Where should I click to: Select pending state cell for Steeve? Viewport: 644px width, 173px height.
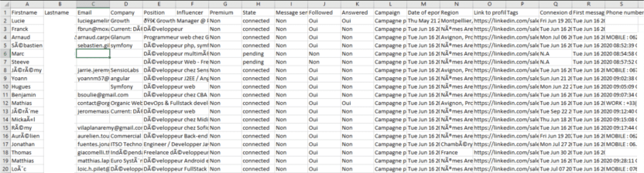pyautogui.click(x=258, y=62)
